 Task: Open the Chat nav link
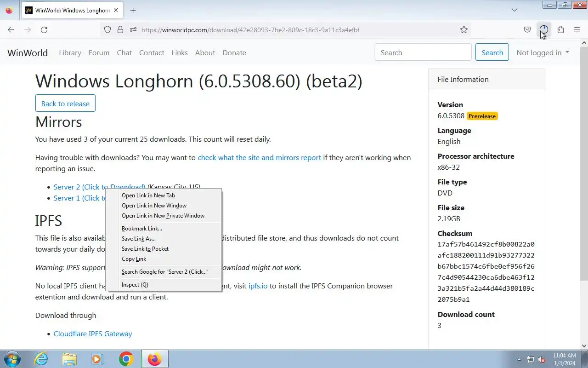click(x=124, y=52)
